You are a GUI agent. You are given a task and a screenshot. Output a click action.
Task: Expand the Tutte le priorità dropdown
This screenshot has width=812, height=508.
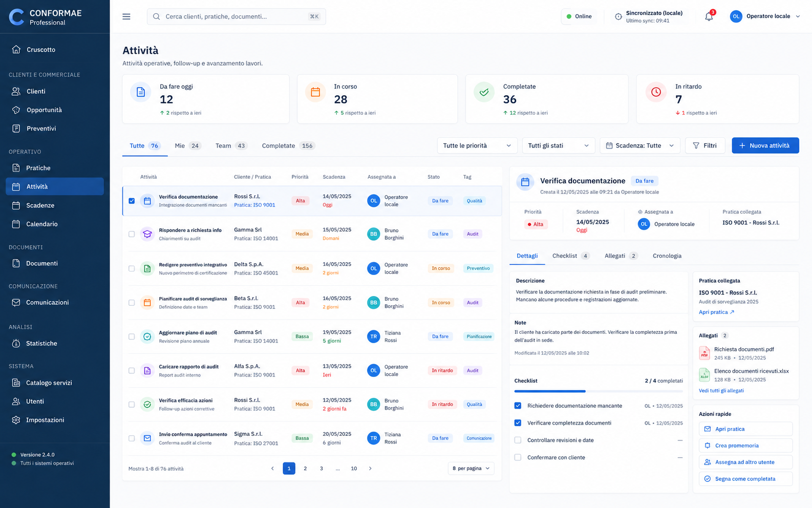click(x=477, y=146)
